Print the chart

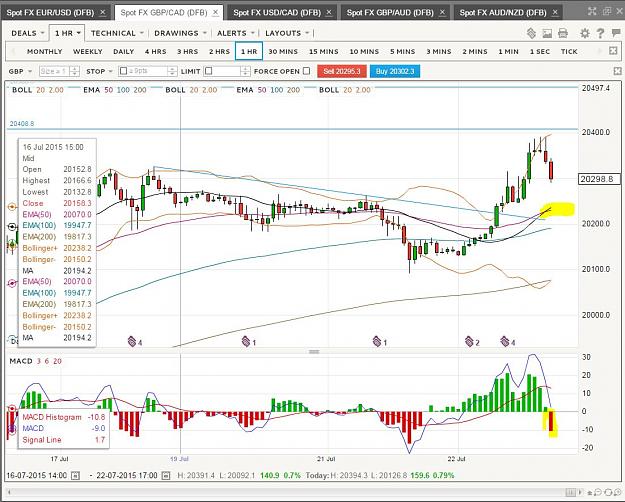(562, 33)
